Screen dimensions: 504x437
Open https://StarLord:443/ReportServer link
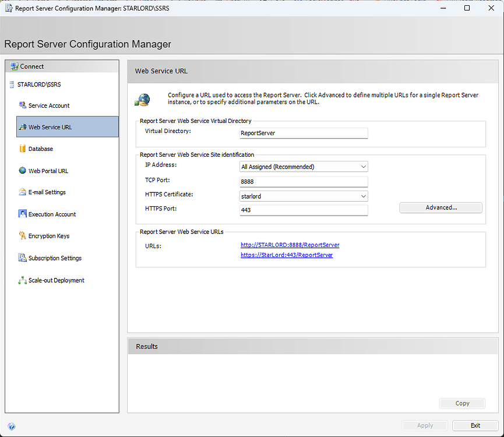pyautogui.click(x=286, y=255)
